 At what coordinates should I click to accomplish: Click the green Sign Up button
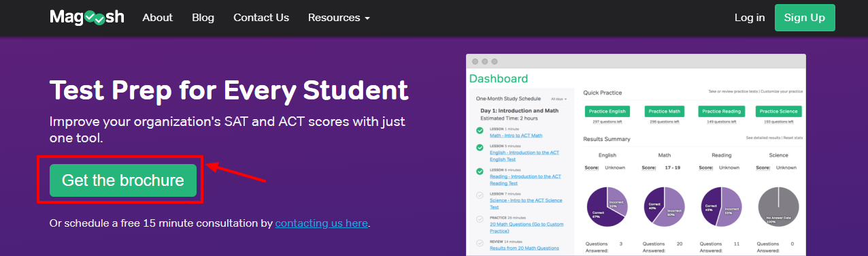tap(805, 18)
